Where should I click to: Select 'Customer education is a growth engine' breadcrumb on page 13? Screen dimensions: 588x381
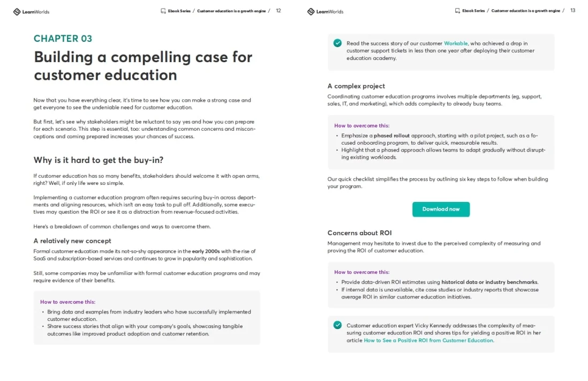click(x=525, y=11)
